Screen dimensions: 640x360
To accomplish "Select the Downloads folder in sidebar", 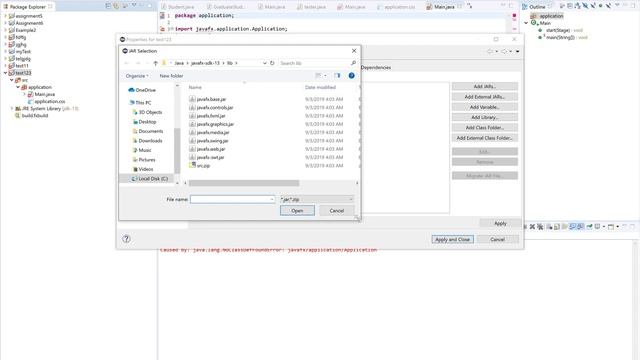I will click(x=147, y=141).
